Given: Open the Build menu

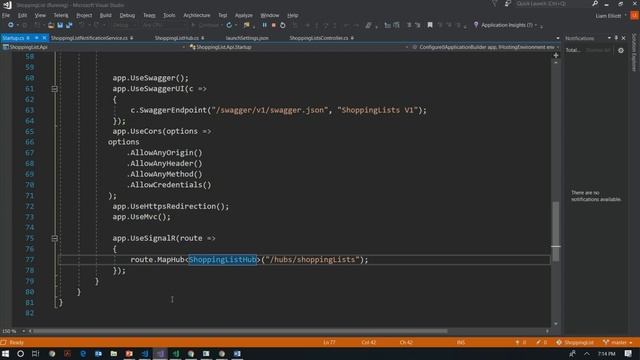Looking at the screenshot, I should point(105,16).
